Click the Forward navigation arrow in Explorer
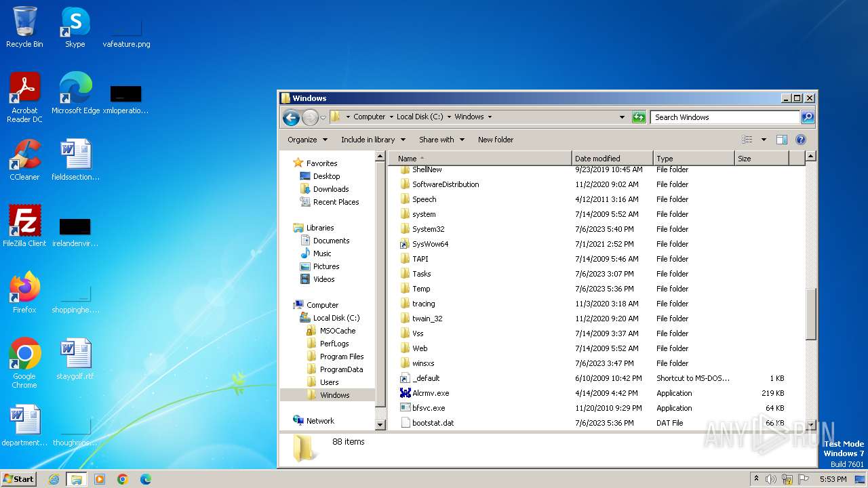Screen dimensions: 868x488 point(310,117)
